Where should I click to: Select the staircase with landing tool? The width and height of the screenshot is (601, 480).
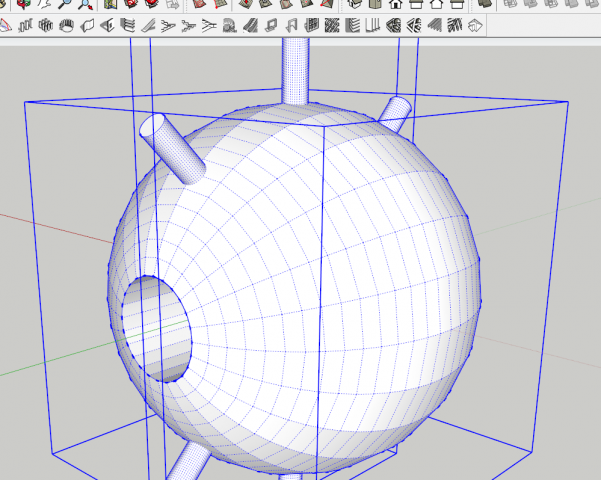188,26
